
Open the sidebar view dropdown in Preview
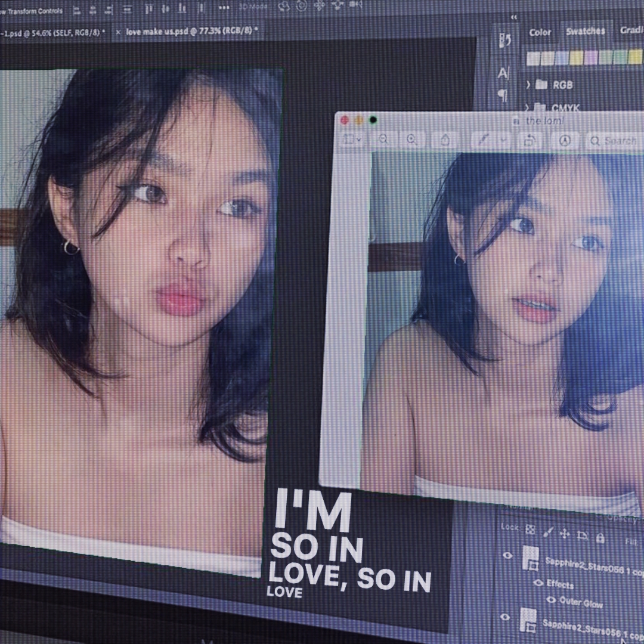click(x=352, y=139)
